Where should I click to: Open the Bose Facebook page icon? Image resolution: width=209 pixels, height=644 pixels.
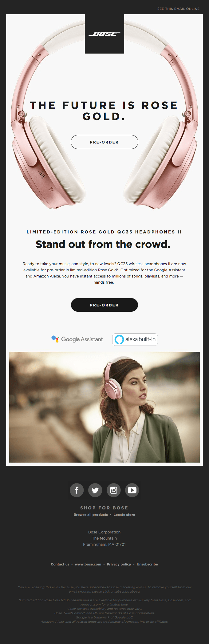tap(77, 490)
